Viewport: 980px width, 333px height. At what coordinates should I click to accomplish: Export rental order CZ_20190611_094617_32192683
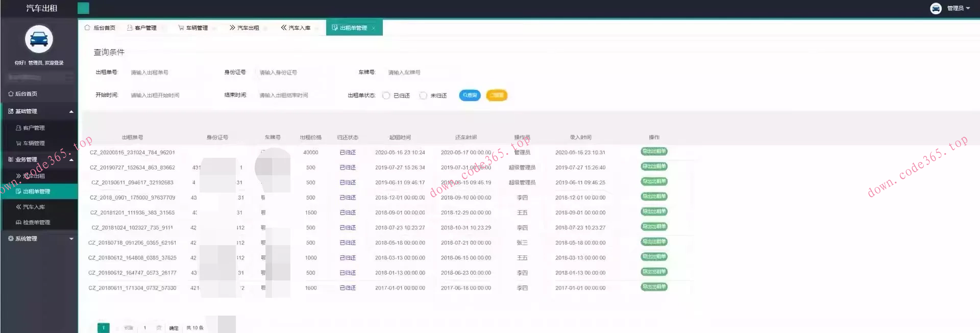point(654,181)
